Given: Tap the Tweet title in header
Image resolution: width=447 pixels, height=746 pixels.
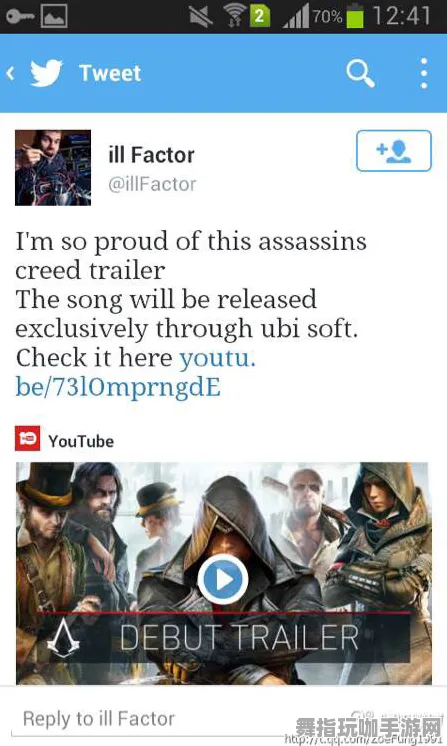Looking at the screenshot, I should tap(110, 73).
